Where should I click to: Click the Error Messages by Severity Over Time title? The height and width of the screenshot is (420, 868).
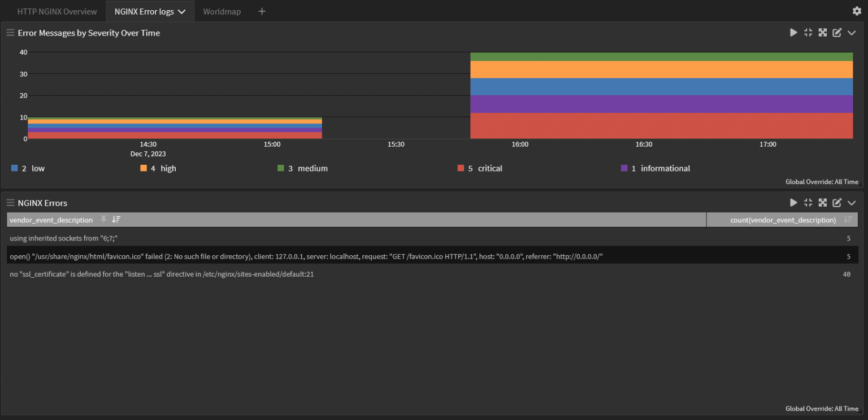89,33
